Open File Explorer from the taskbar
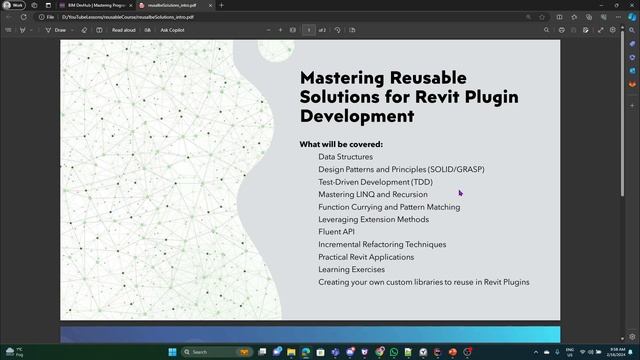 [291, 352]
